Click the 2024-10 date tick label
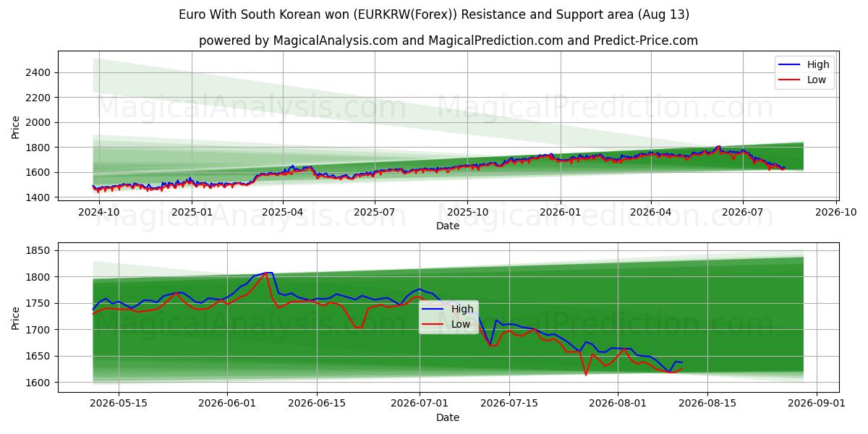The image size is (868, 434). 98,212
